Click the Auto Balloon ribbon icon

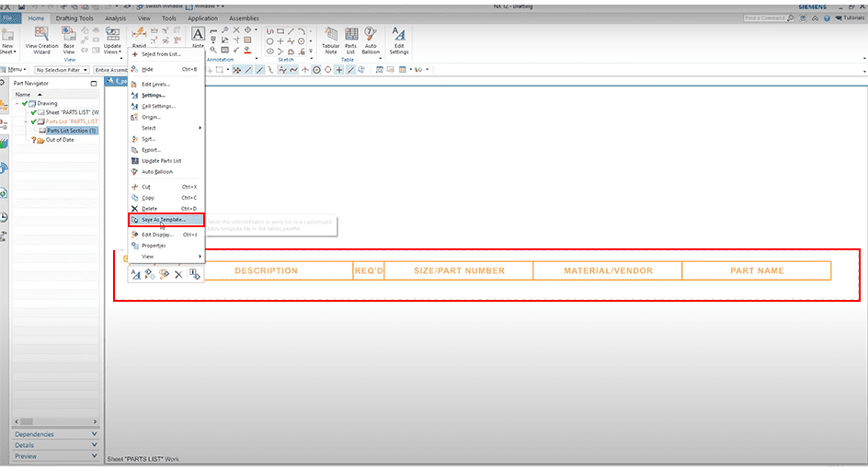(x=371, y=40)
